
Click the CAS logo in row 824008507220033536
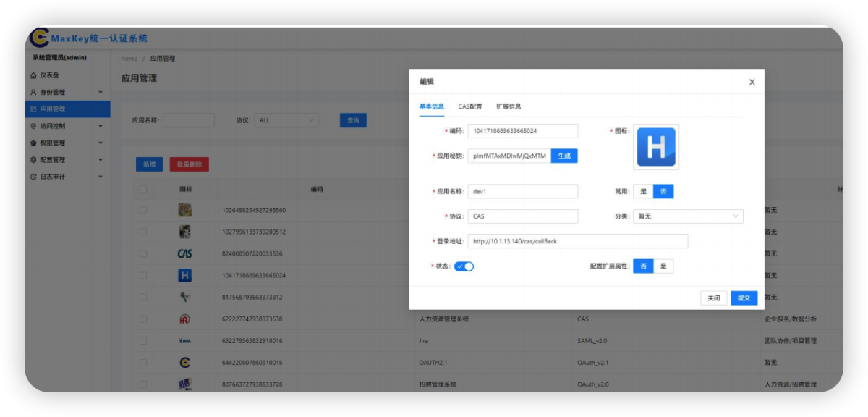(185, 253)
